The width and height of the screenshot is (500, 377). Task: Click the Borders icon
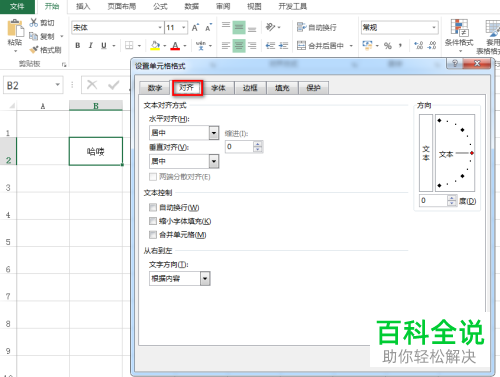pos(129,45)
